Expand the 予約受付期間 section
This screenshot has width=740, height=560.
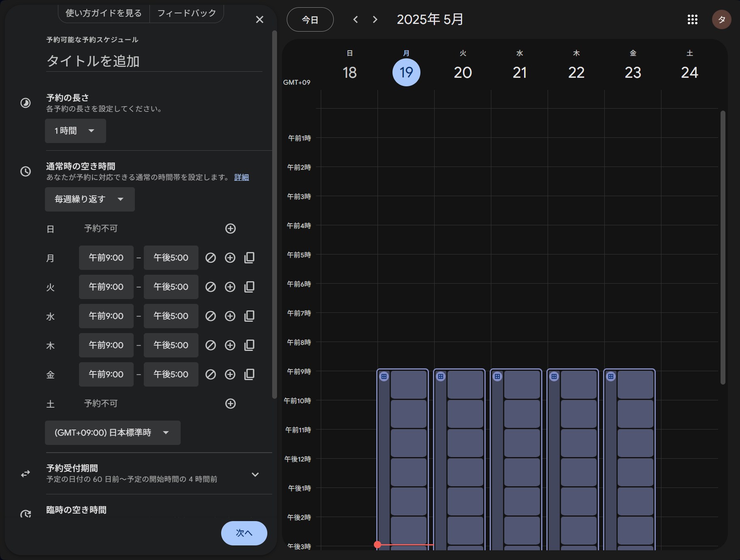255,474
